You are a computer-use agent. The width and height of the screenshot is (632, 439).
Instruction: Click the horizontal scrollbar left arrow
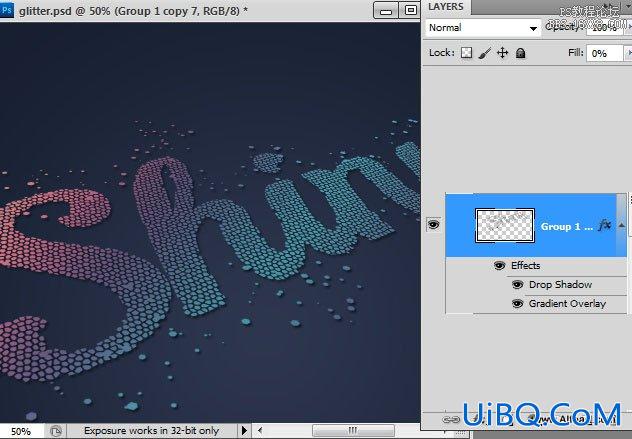(260, 431)
